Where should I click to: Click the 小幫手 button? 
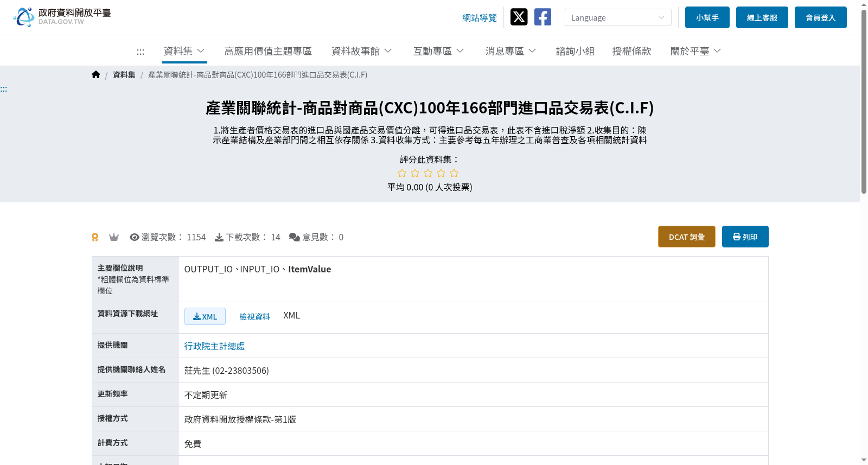(707, 17)
